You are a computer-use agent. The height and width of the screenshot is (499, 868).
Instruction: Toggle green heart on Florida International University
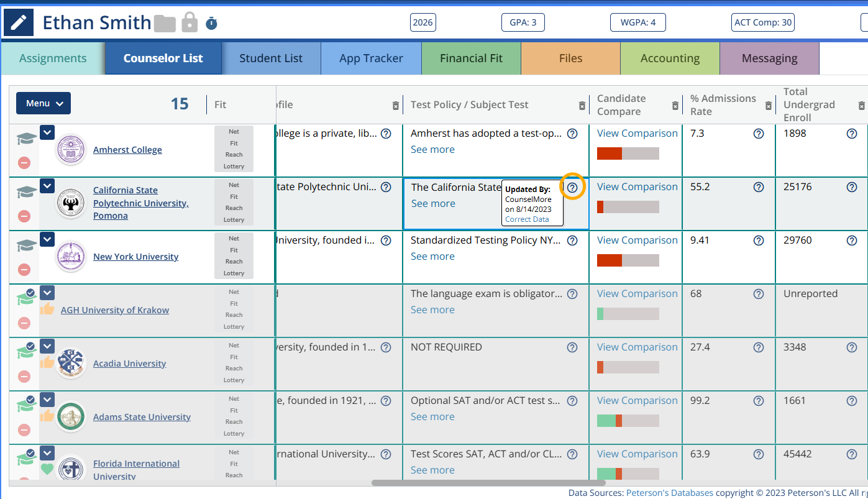47,469
